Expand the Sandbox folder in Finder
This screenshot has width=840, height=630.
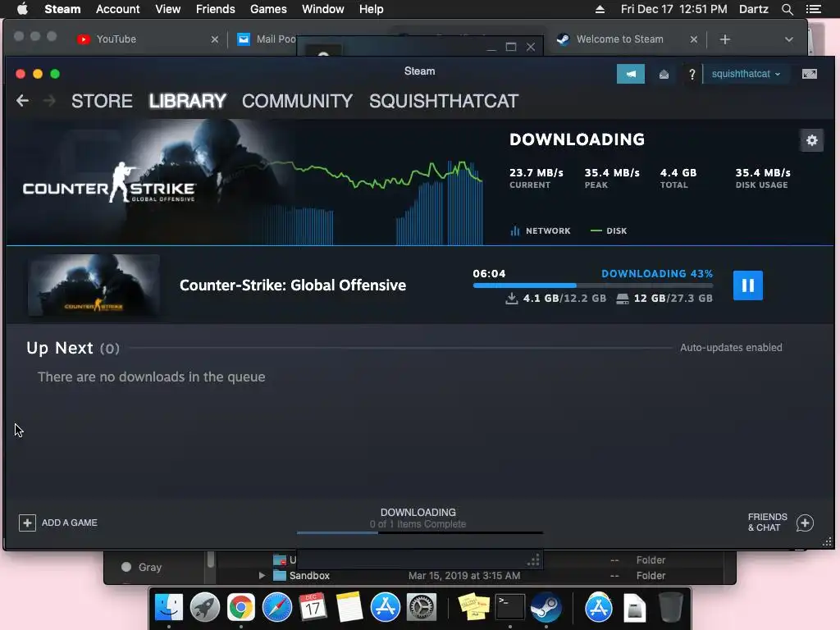click(x=262, y=575)
